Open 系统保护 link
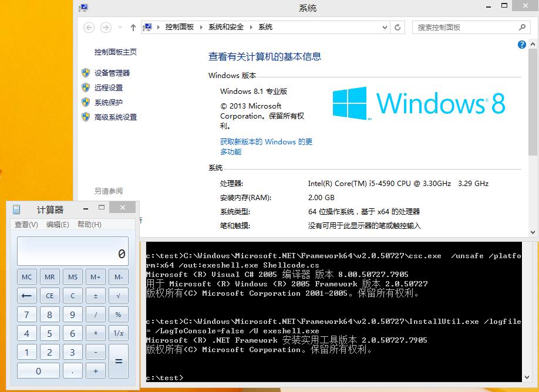 click(109, 102)
